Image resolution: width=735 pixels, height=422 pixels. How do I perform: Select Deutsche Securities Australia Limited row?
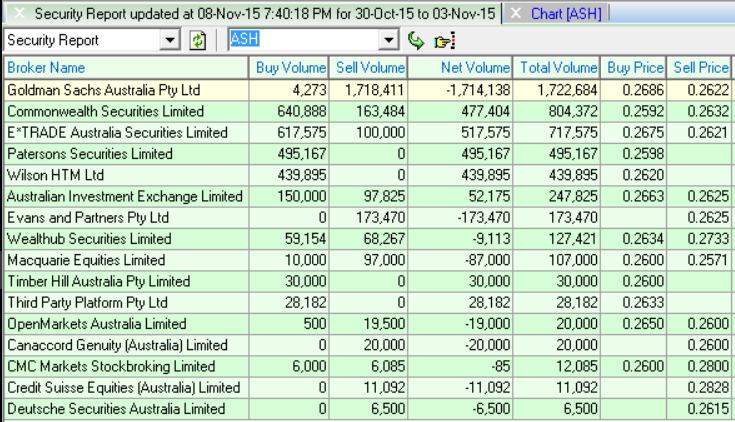pos(368,409)
